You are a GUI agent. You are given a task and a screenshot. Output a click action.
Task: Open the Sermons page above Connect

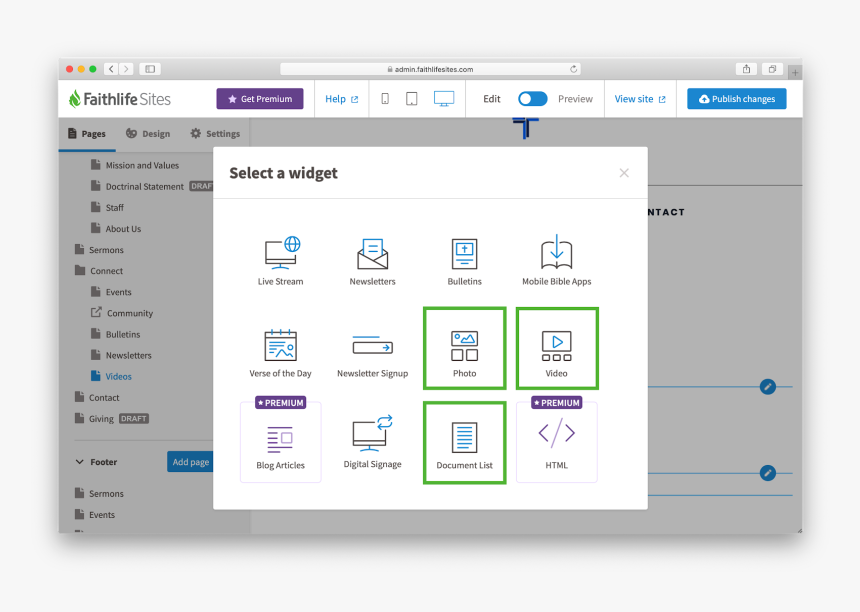pos(99,250)
